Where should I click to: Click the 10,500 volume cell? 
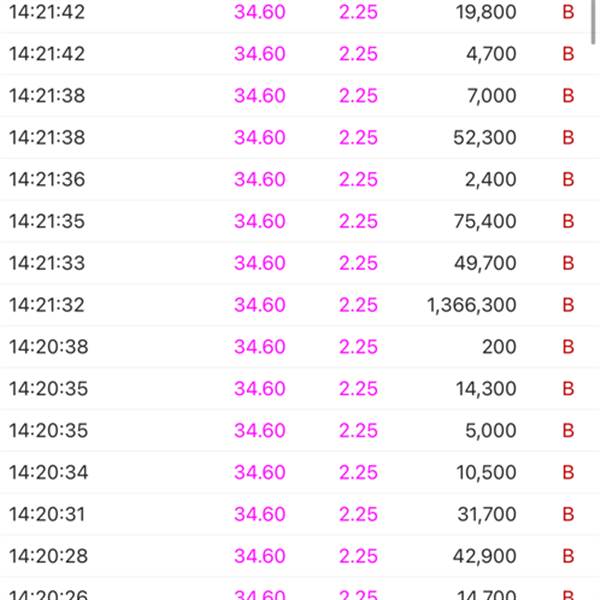coord(484,473)
